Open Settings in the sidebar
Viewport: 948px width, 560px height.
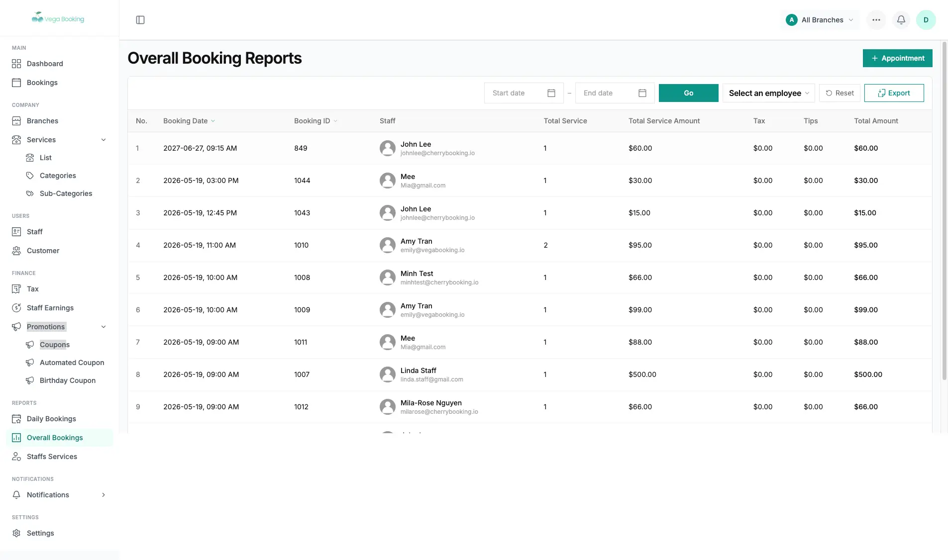tap(60, 533)
